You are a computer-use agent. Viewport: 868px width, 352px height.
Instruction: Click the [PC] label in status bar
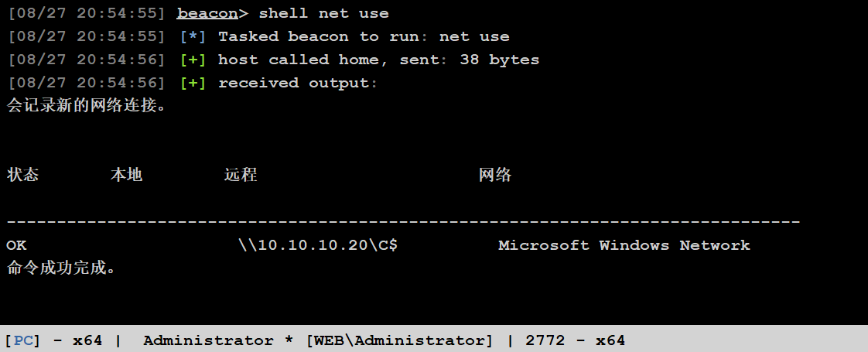(24, 340)
